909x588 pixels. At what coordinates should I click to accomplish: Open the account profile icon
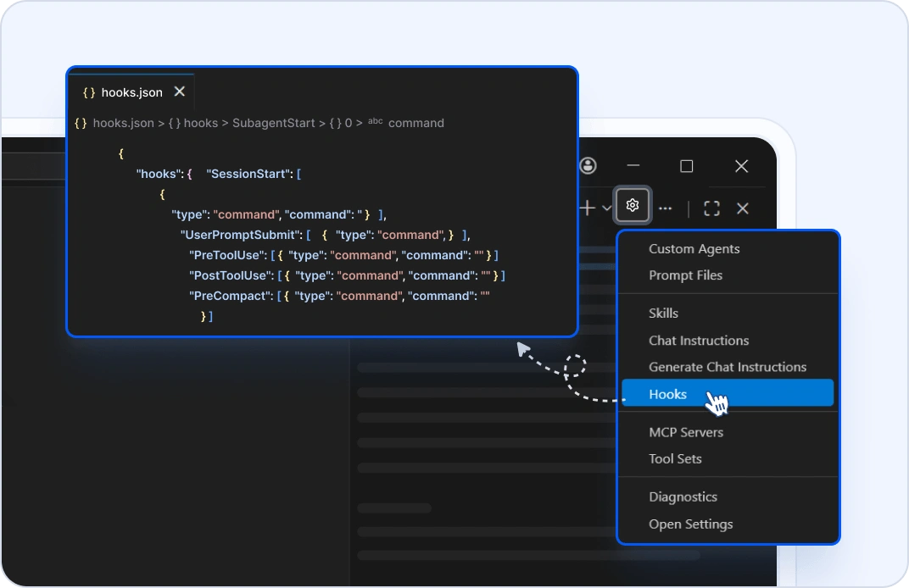pos(588,166)
